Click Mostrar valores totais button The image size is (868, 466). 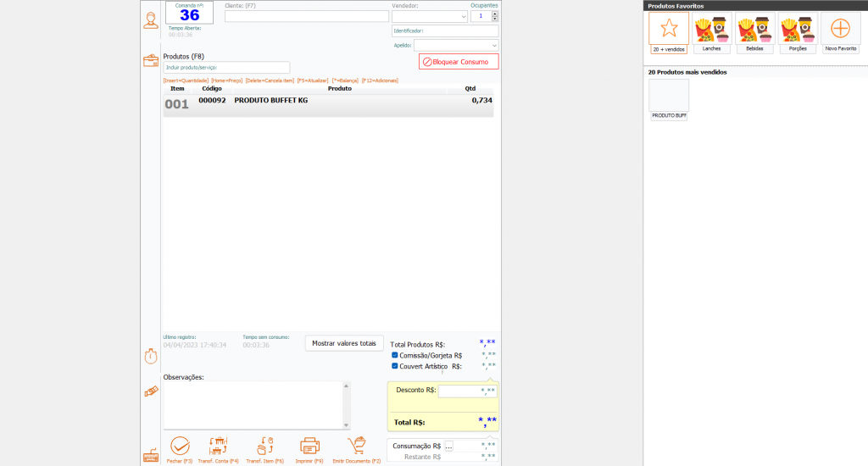344,343
